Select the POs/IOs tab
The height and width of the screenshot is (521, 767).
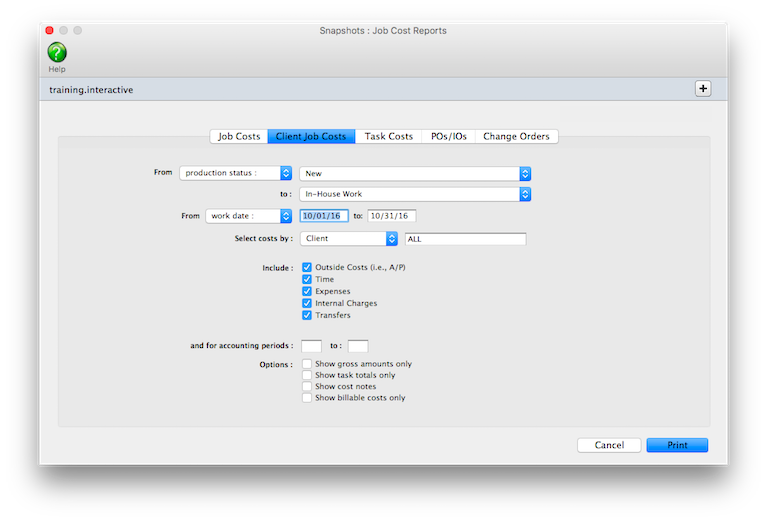point(448,136)
